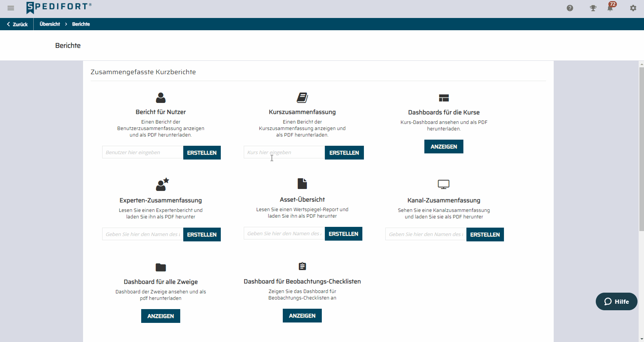Focus the 'Kurs hier eingeben' field
644x342 pixels.
point(284,152)
